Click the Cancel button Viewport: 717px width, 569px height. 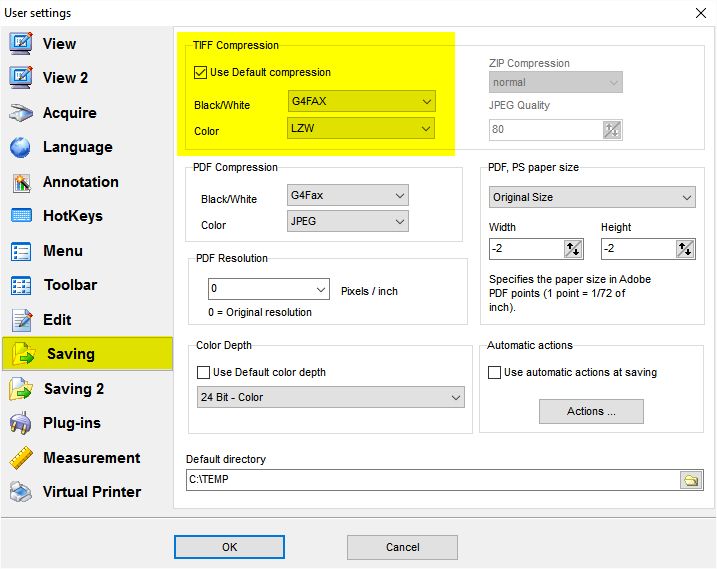click(402, 547)
